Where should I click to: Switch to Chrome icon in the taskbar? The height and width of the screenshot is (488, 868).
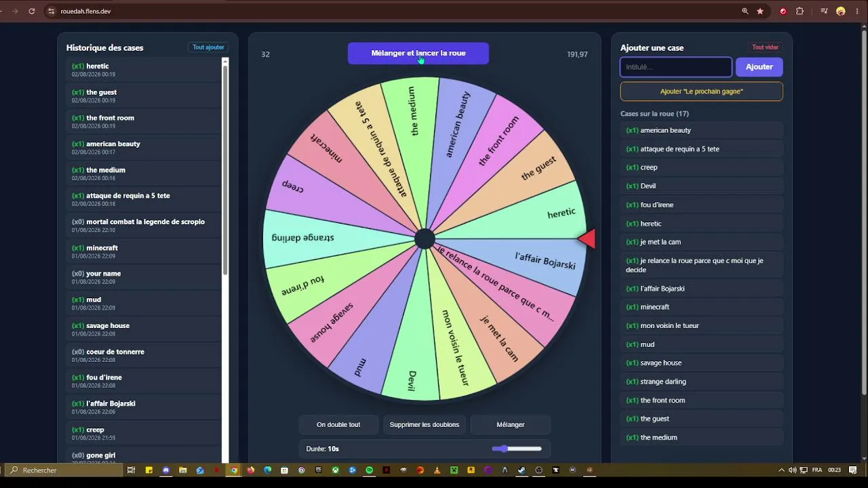pyautogui.click(x=234, y=470)
